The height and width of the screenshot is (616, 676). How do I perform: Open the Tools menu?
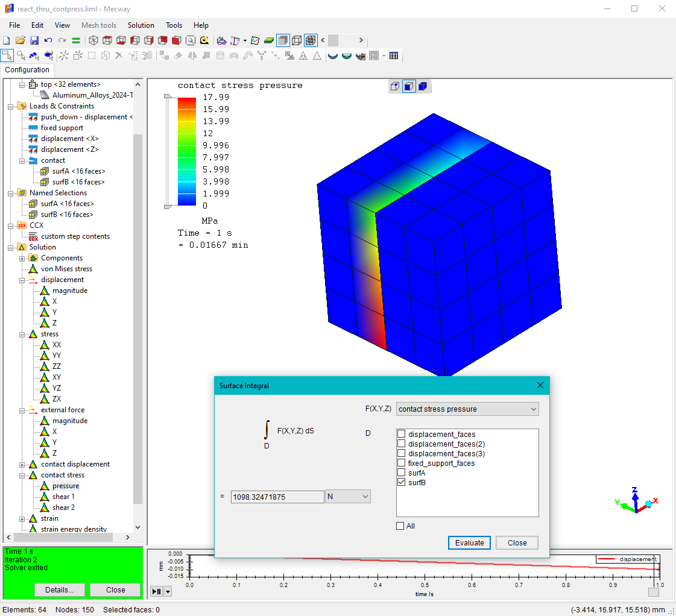pos(174,25)
